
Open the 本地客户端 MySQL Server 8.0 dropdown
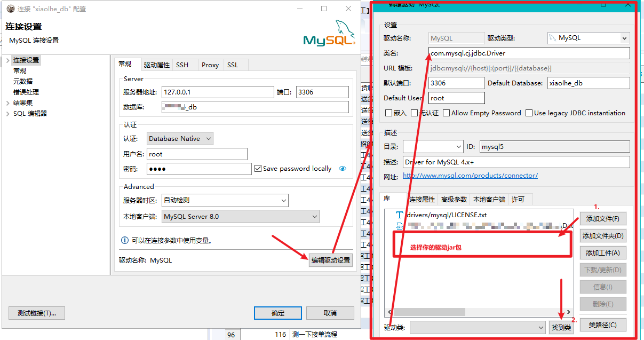click(x=240, y=217)
